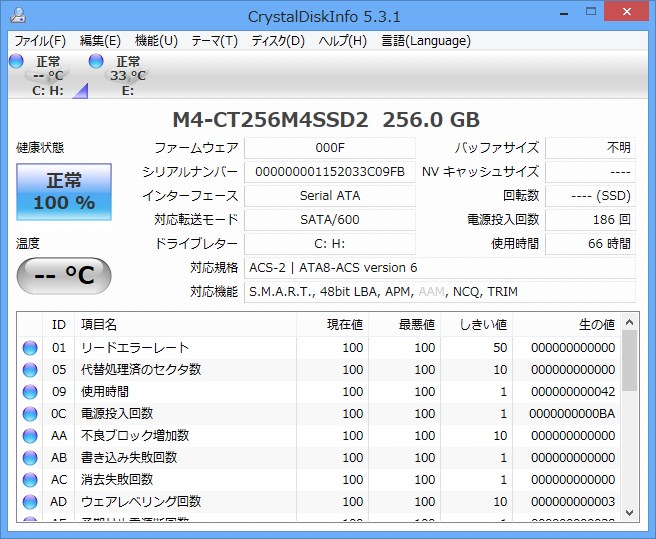656x539 pixels.
Task: Select the E: disk status icon
Action: point(96,62)
